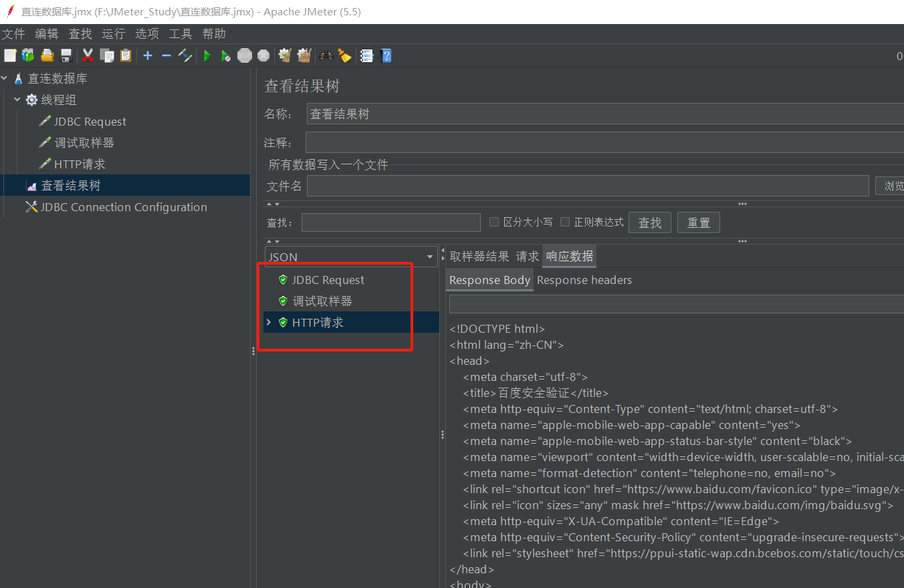Open the 查找 menu in the menu bar
Screen dimensions: 904x588
coord(80,34)
